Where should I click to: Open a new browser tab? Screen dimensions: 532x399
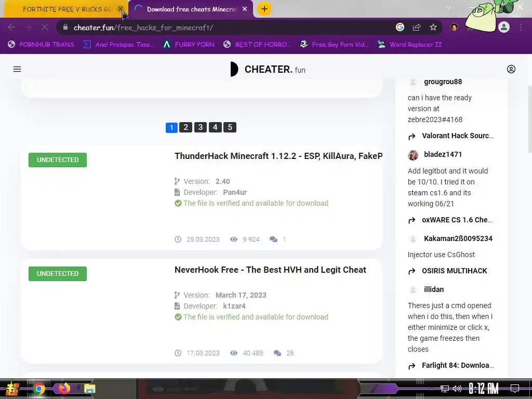pos(264,9)
